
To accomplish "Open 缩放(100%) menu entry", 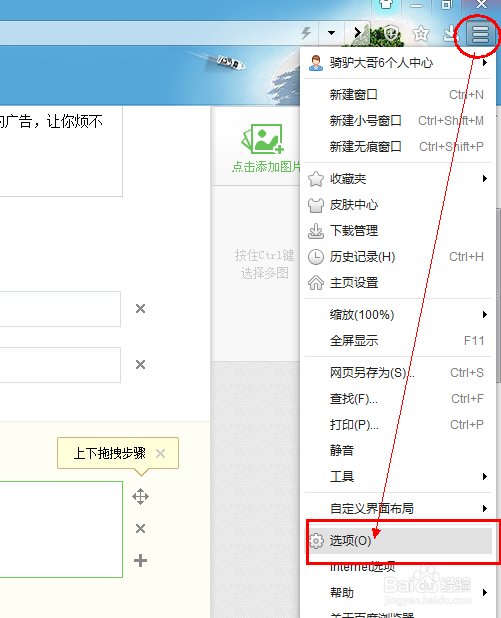I will coord(398,315).
